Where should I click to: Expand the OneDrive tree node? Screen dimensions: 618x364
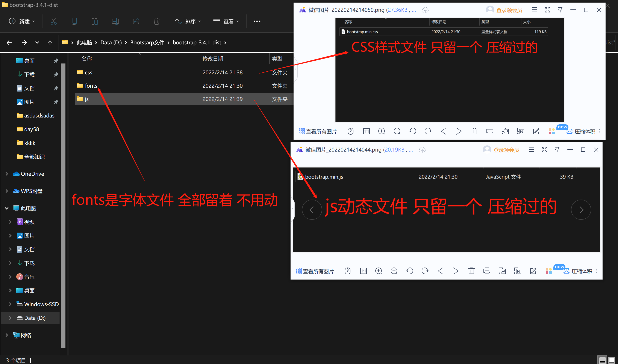(x=7, y=174)
